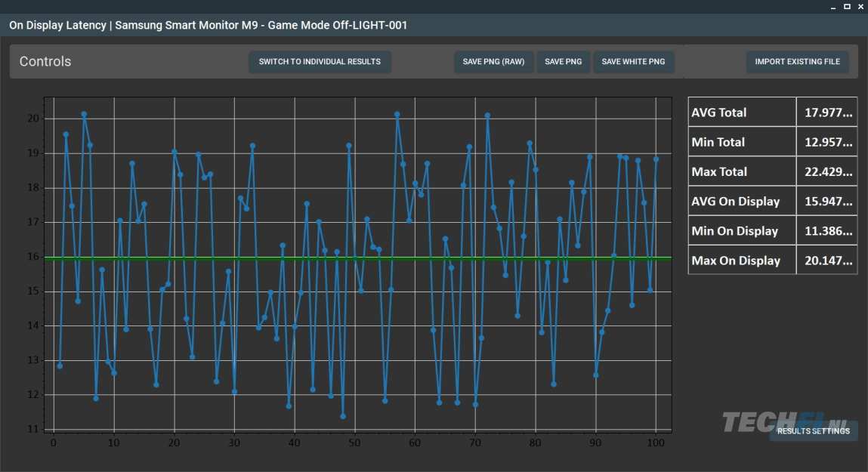
Task: Select the Max On Display label cell
Action: click(742, 261)
